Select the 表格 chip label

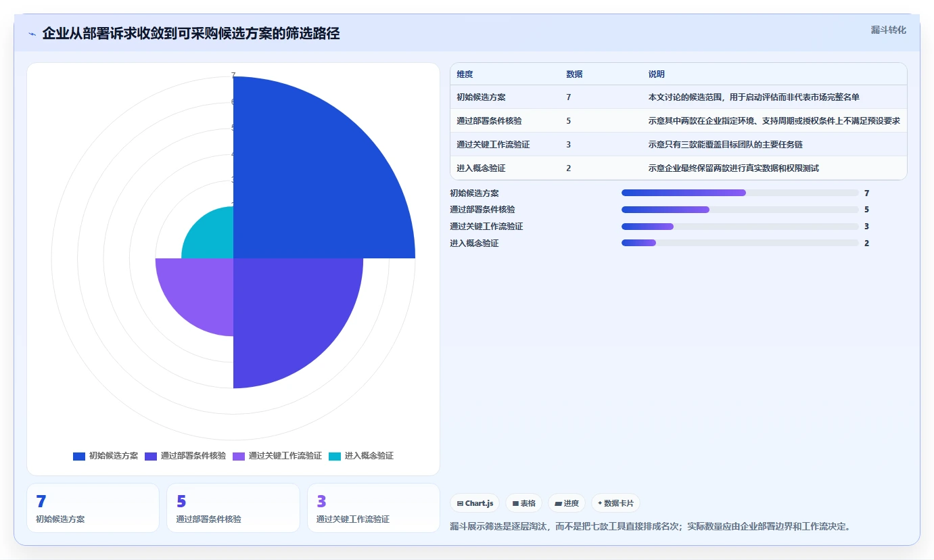(x=528, y=503)
